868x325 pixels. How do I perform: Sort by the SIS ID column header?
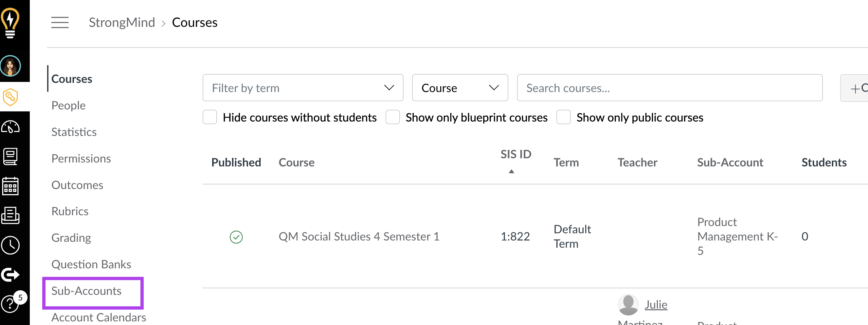point(515,154)
